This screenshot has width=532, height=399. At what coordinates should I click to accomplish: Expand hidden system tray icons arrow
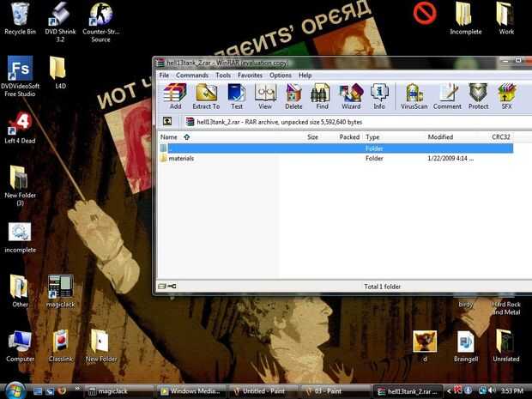pyautogui.click(x=449, y=391)
